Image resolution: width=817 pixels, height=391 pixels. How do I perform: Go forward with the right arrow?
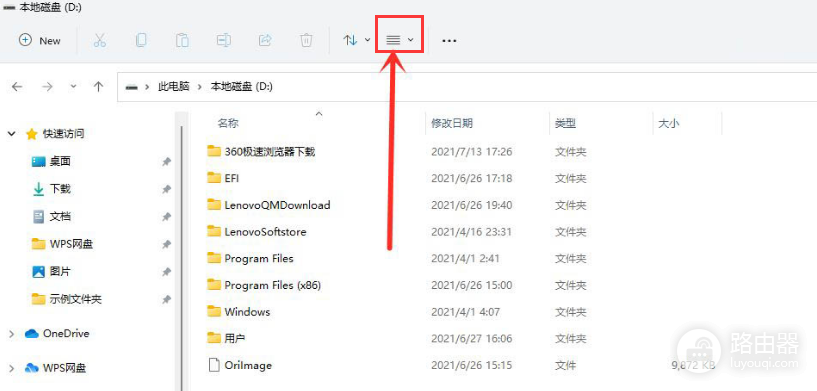pyautogui.click(x=47, y=87)
